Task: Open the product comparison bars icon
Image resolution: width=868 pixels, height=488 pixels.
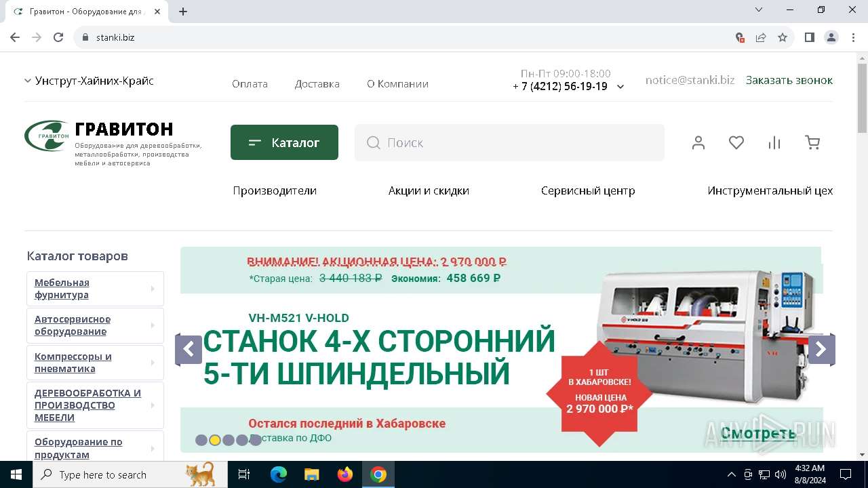Action: click(x=774, y=142)
